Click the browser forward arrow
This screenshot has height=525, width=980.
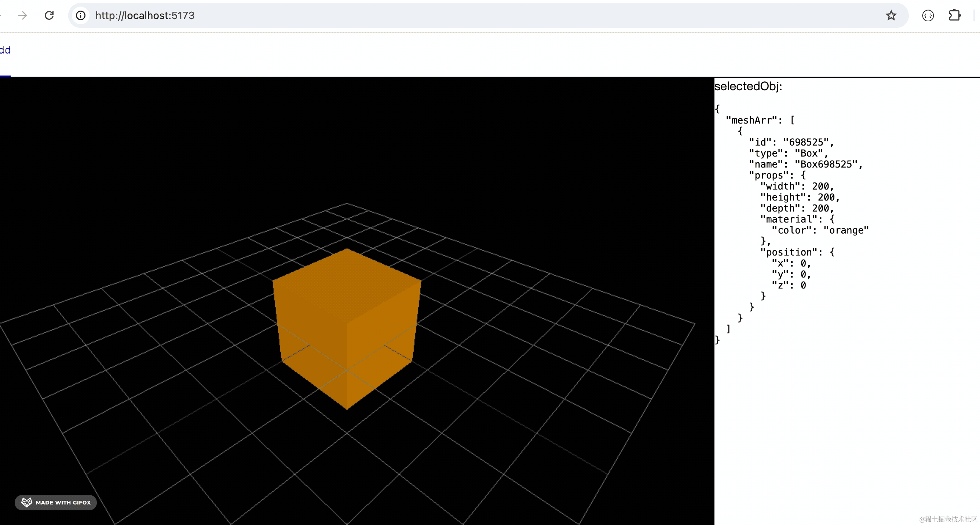pos(23,15)
